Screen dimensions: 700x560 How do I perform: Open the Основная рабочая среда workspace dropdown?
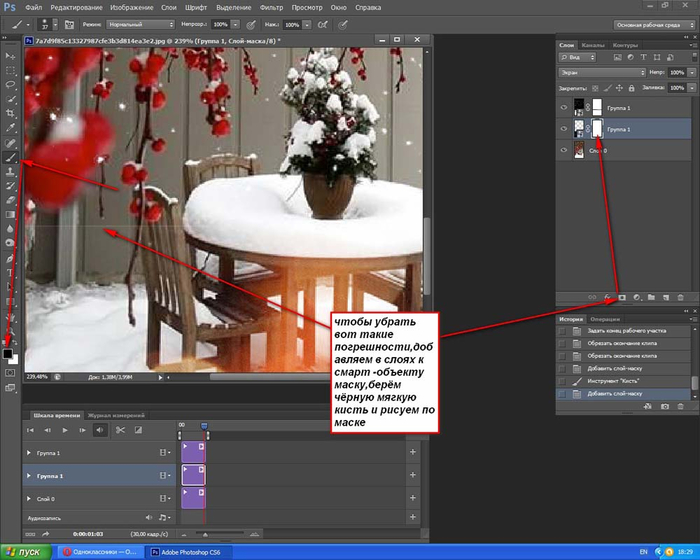pos(654,25)
